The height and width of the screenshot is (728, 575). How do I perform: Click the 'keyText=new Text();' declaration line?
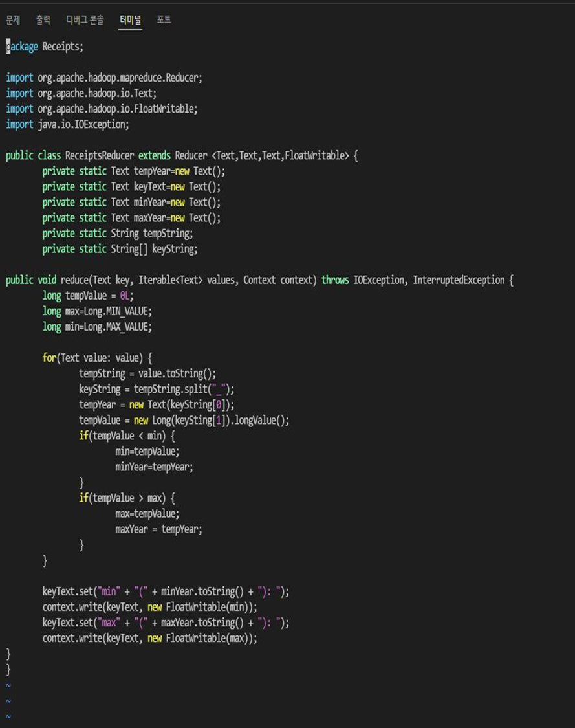tap(131, 186)
